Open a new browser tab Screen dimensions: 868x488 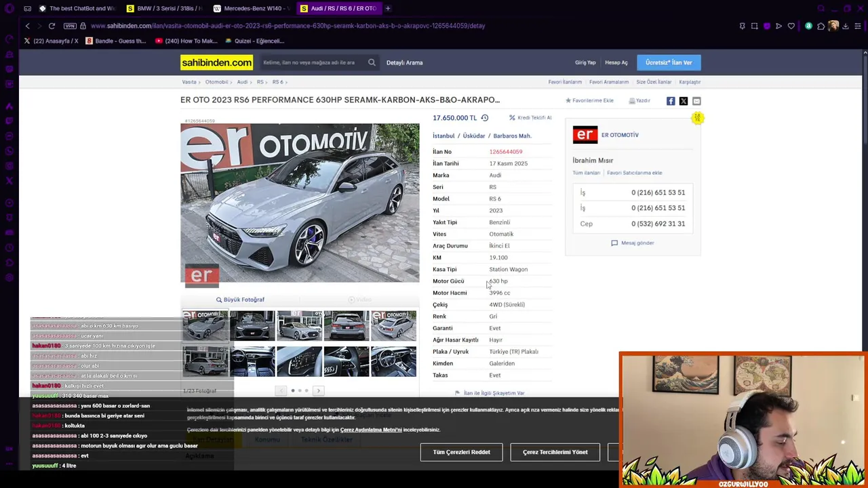[x=387, y=8]
